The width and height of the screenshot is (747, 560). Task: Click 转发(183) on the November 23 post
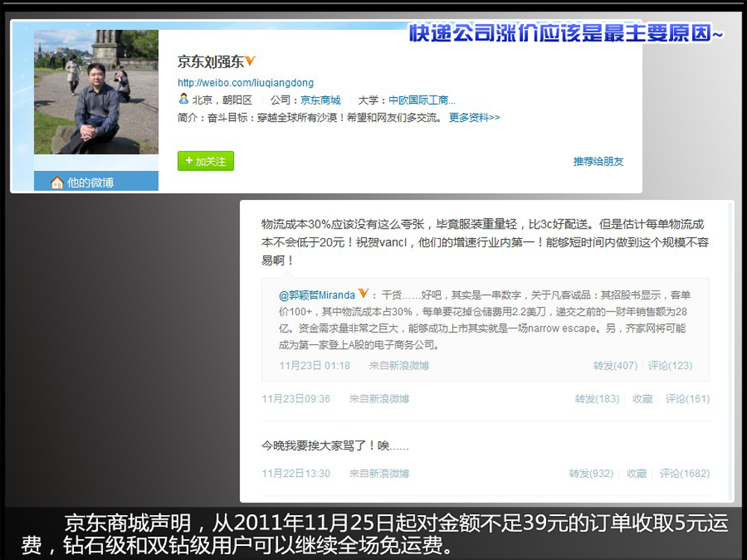597,399
